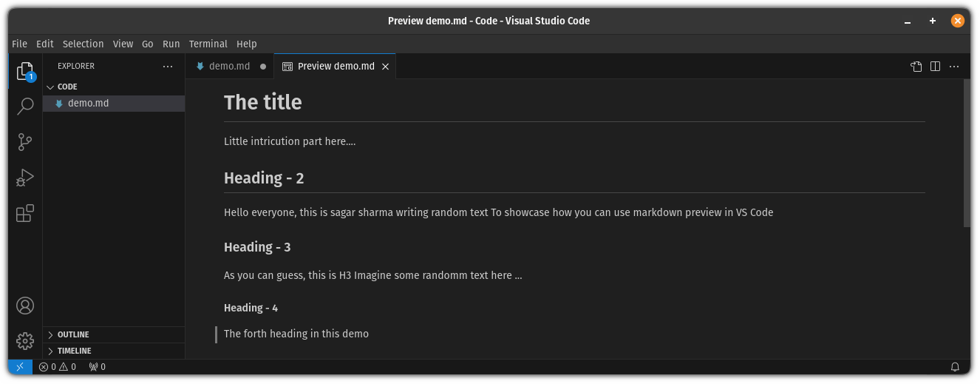Image resolution: width=980 pixels, height=384 pixels.
Task: Open Run and Debug view
Action: click(x=25, y=178)
